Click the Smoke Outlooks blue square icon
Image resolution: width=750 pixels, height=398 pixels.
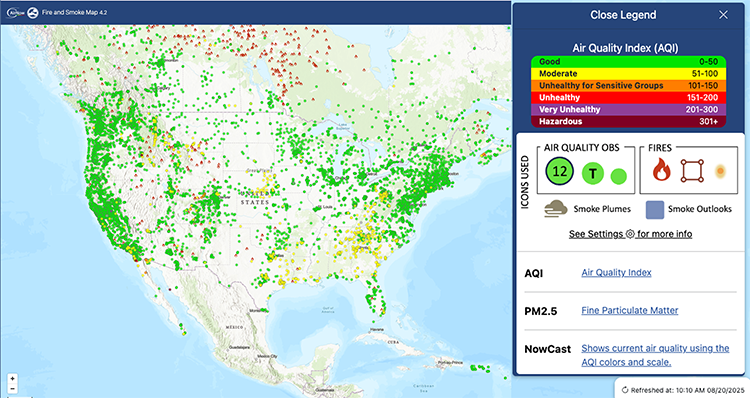[654, 210]
